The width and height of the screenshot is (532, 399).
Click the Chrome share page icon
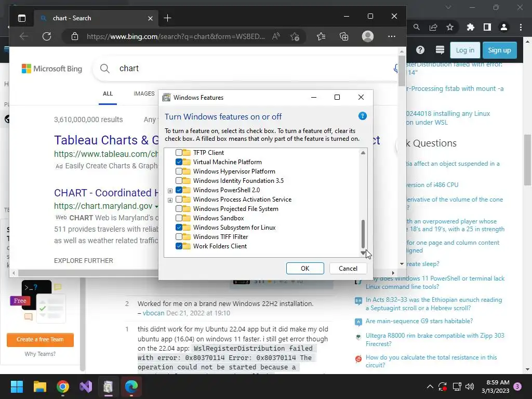pyautogui.click(x=433, y=27)
